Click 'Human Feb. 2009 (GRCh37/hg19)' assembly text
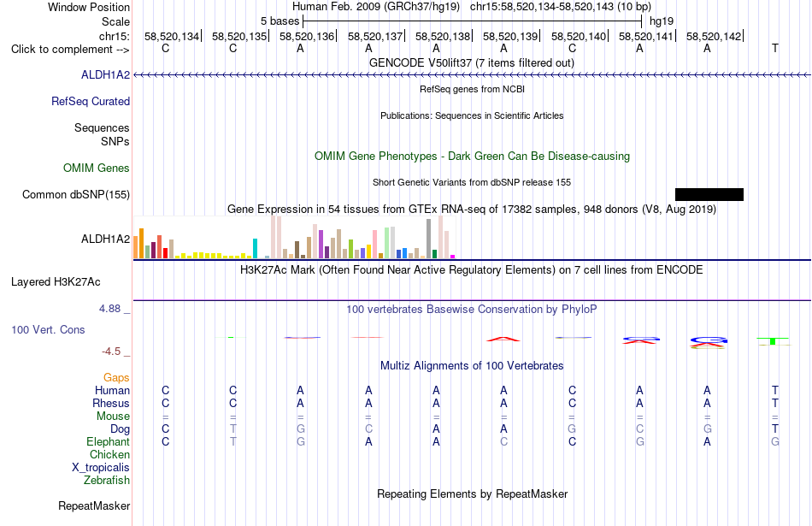This screenshot has width=812, height=526. coord(375,7)
